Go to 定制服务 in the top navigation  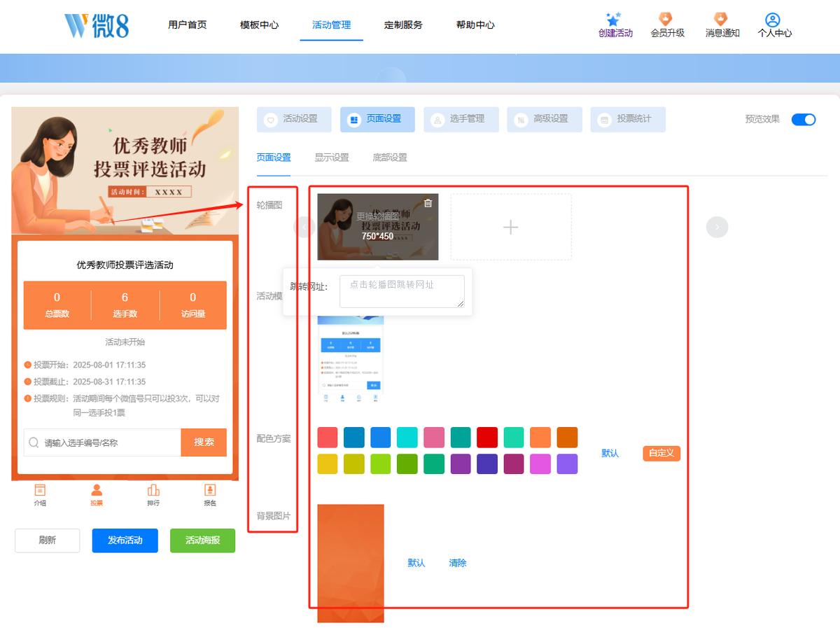[403, 25]
